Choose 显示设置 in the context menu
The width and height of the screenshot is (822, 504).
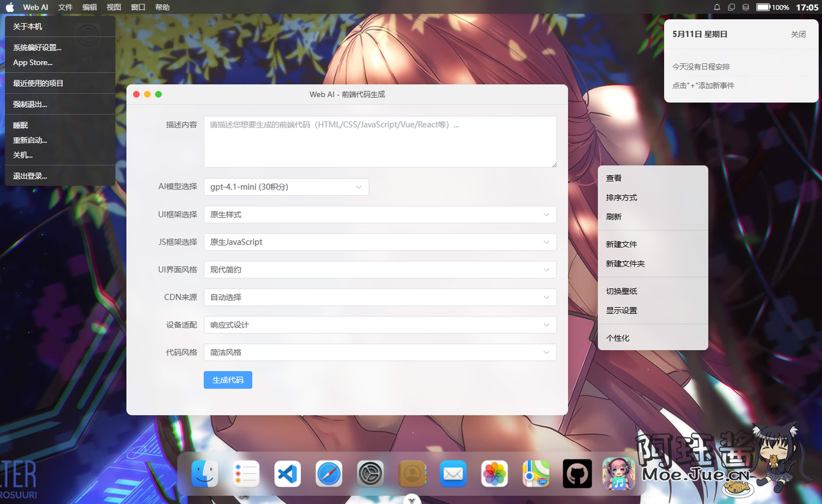[653, 310]
